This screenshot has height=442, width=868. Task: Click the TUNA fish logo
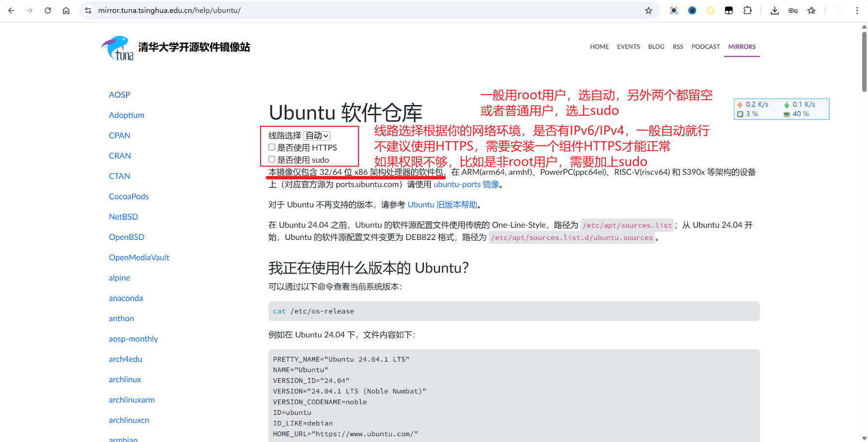coord(116,47)
